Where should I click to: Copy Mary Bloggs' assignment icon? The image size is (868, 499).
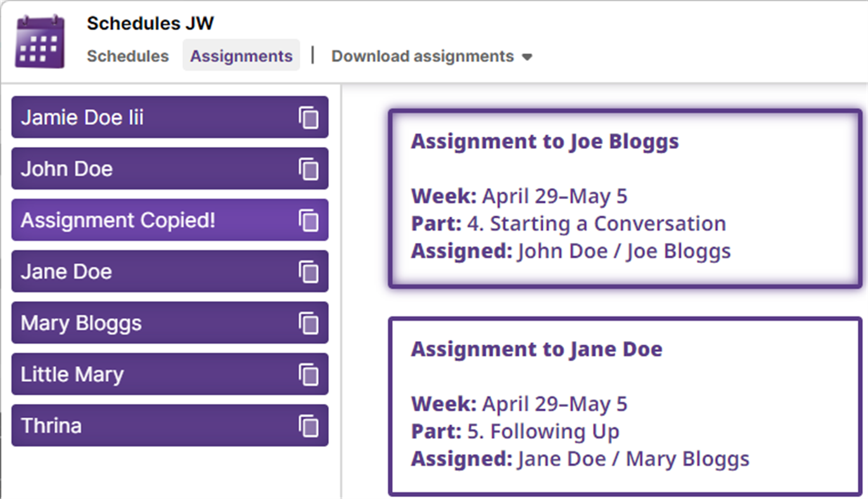pos(309,323)
